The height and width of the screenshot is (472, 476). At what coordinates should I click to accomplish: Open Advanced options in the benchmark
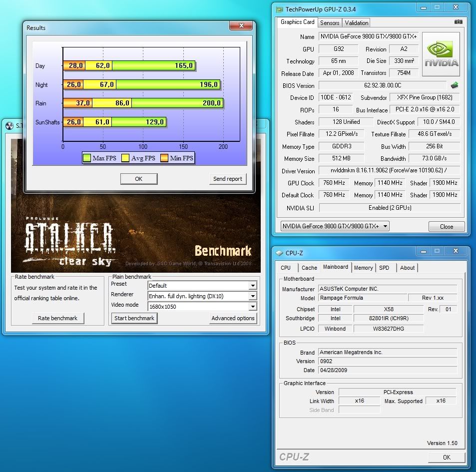point(233,318)
